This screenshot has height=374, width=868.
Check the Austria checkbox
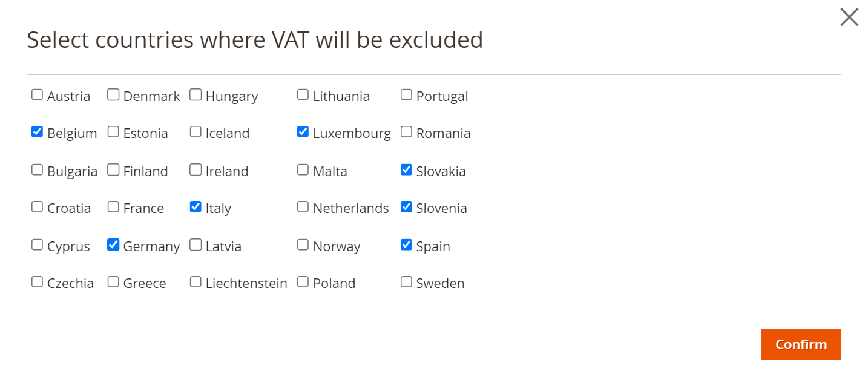coord(38,95)
